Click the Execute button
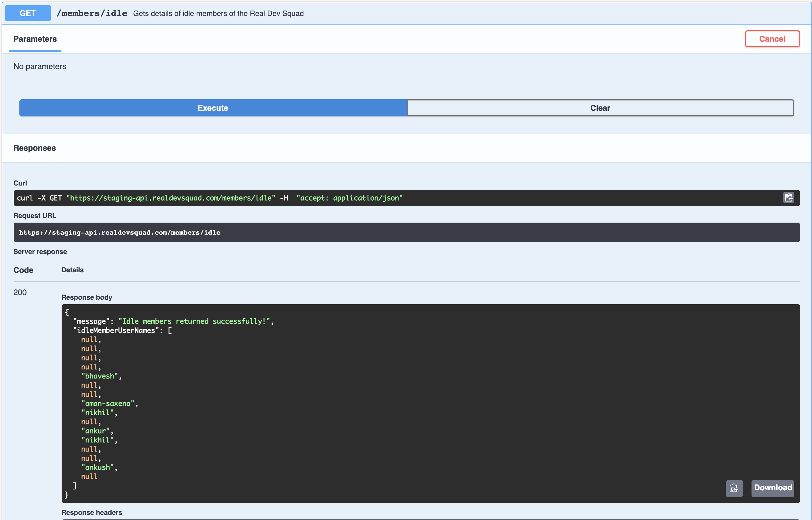Image resolution: width=812 pixels, height=520 pixels. [213, 108]
